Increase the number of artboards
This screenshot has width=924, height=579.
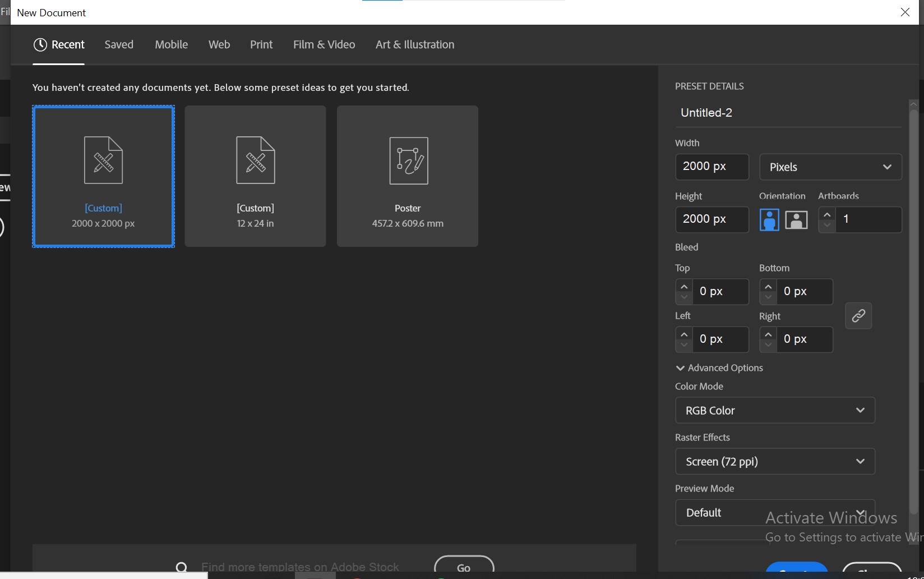827,214
